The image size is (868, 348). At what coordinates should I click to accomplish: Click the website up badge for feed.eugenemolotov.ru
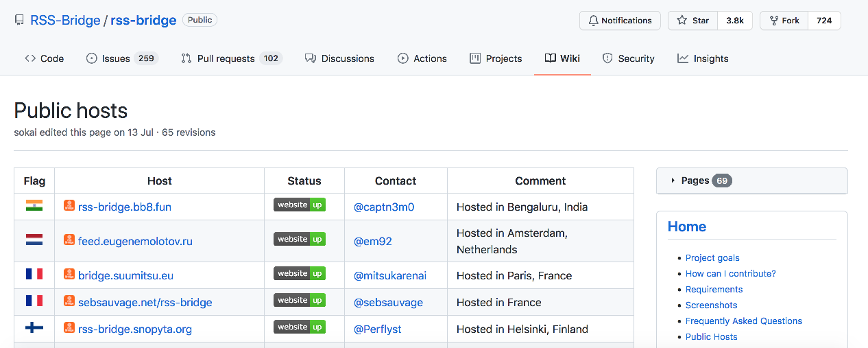pyautogui.click(x=299, y=239)
